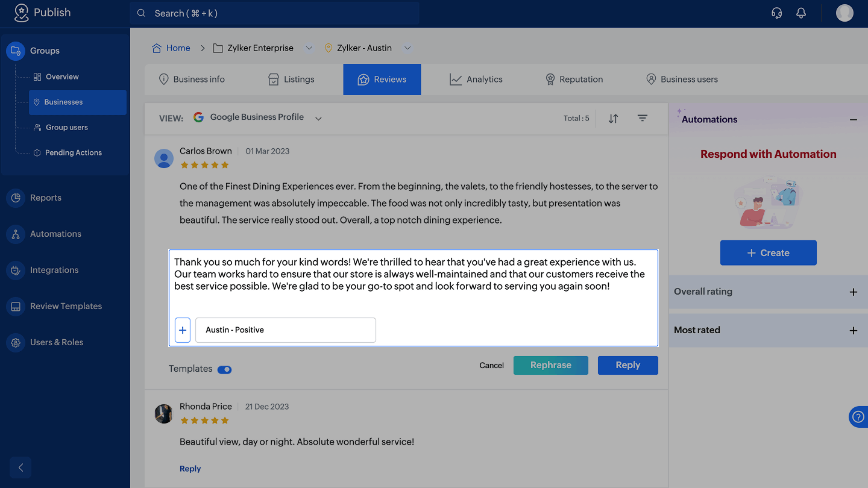Image resolution: width=868 pixels, height=488 pixels.
Task: Open the headset support icon
Action: (777, 13)
